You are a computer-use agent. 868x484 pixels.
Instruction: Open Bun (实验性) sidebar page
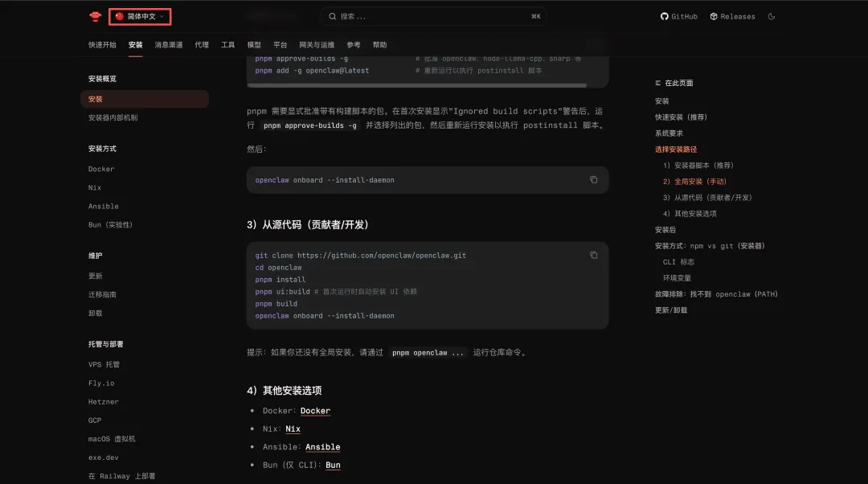point(111,225)
